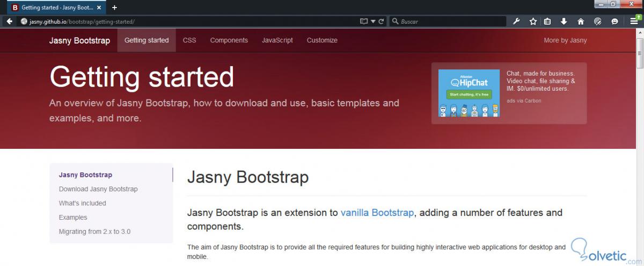Go to the browser home icon

(x=580, y=21)
